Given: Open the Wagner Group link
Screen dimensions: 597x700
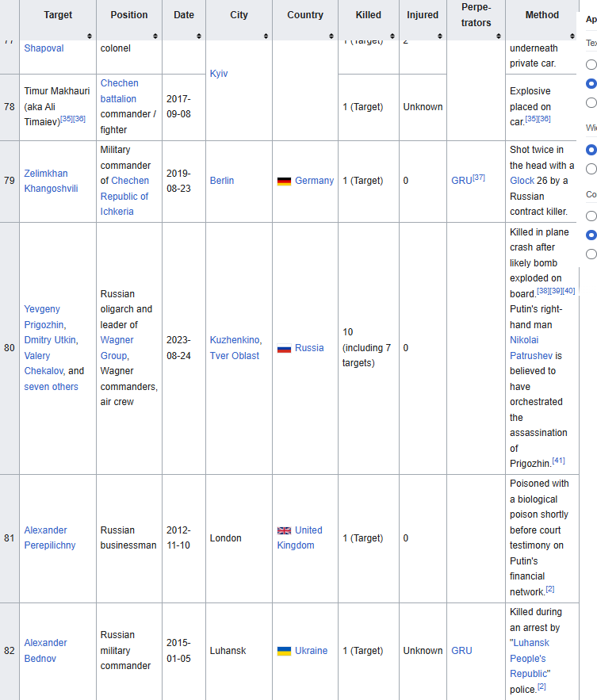Looking at the screenshot, I should click(x=117, y=348).
